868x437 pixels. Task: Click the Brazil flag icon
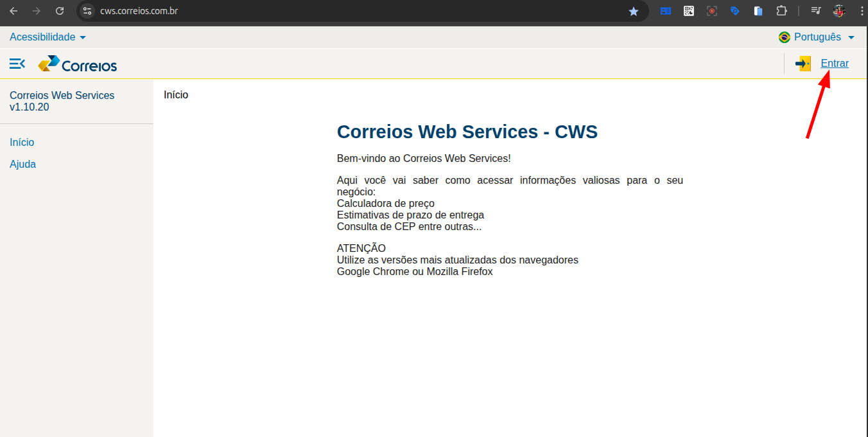click(784, 37)
